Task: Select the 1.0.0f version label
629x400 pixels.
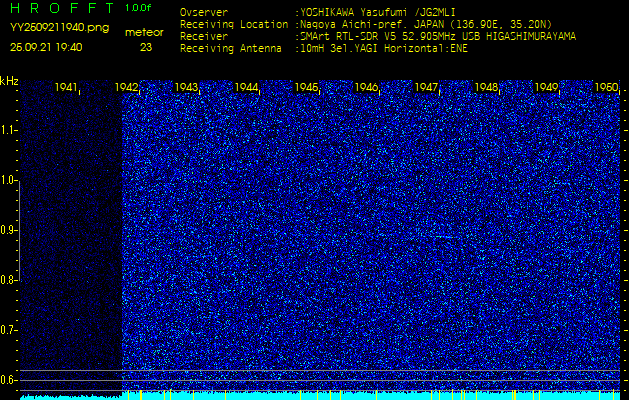Action: [138, 8]
